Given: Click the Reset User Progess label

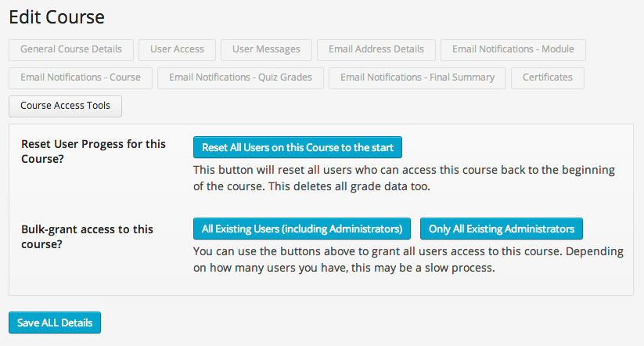Looking at the screenshot, I should 93,151.
